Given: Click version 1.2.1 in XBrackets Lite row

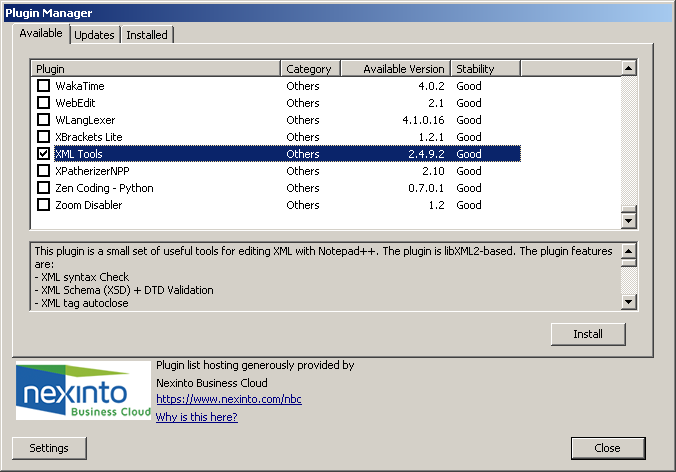Looking at the screenshot, I should tap(431, 137).
